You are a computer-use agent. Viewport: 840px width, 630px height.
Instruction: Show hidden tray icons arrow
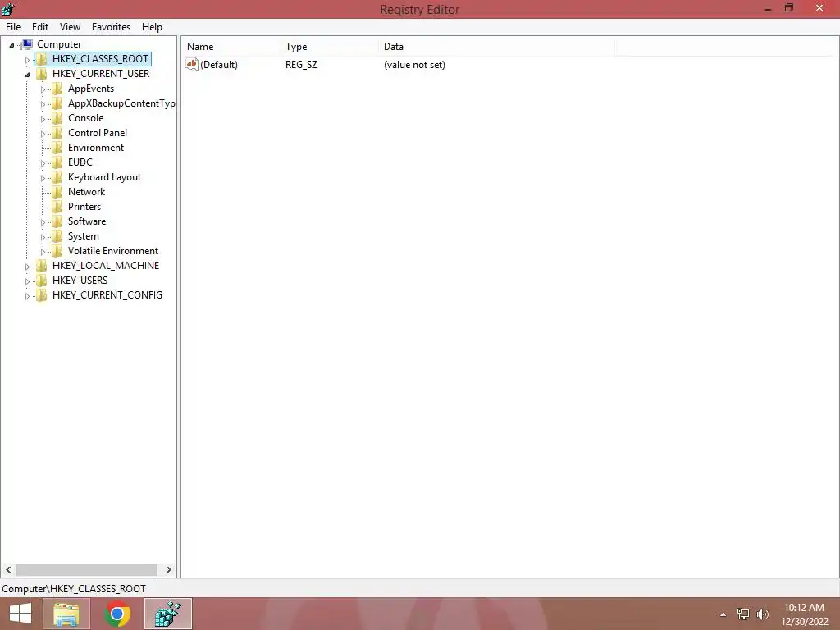pos(724,614)
